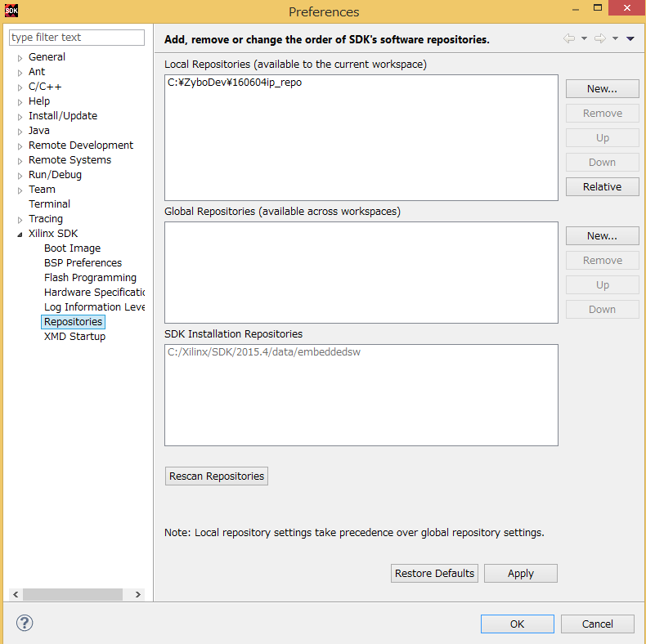The image size is (646, 644).
Task: Minimize the Preferences window
Action: pos(576,8)
